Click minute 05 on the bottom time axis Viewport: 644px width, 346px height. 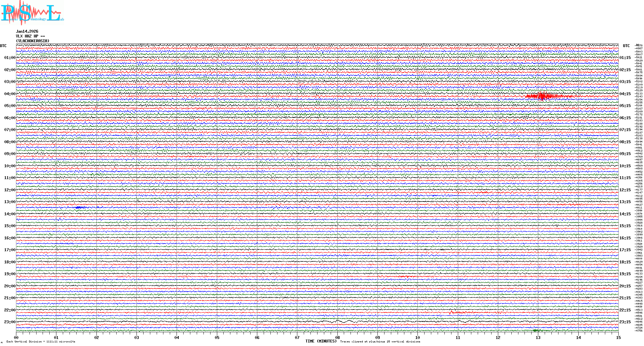217,337
